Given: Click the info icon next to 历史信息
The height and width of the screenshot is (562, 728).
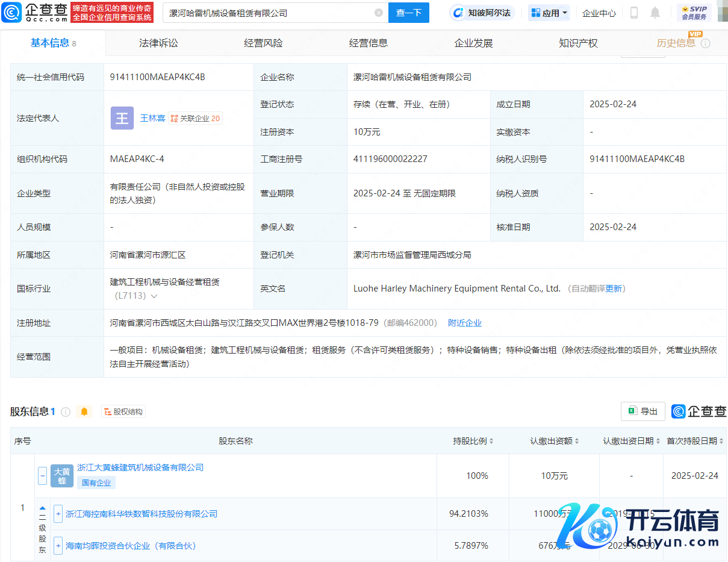Looking at the screenshot, I should coord(706,43).
